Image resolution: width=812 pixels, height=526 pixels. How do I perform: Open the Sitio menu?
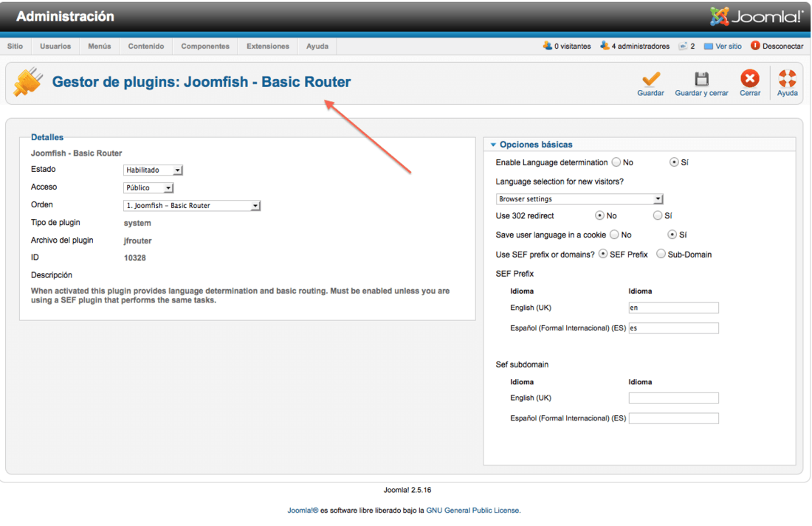coord(15,46)
